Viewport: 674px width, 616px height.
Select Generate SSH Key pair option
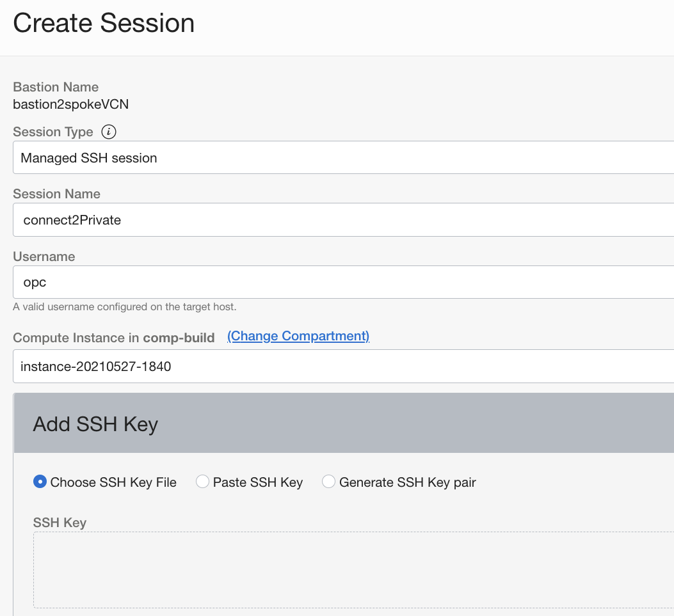coord(328,482)
